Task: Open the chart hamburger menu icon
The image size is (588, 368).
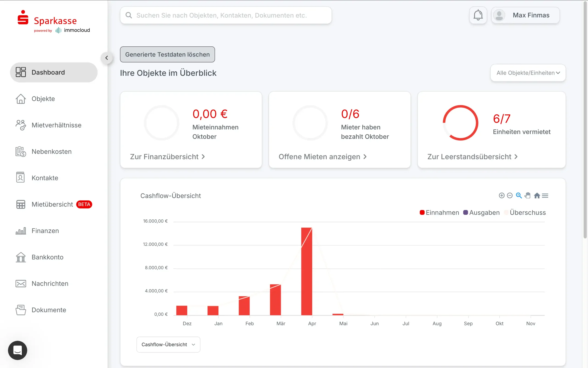Action: point(545,195)
